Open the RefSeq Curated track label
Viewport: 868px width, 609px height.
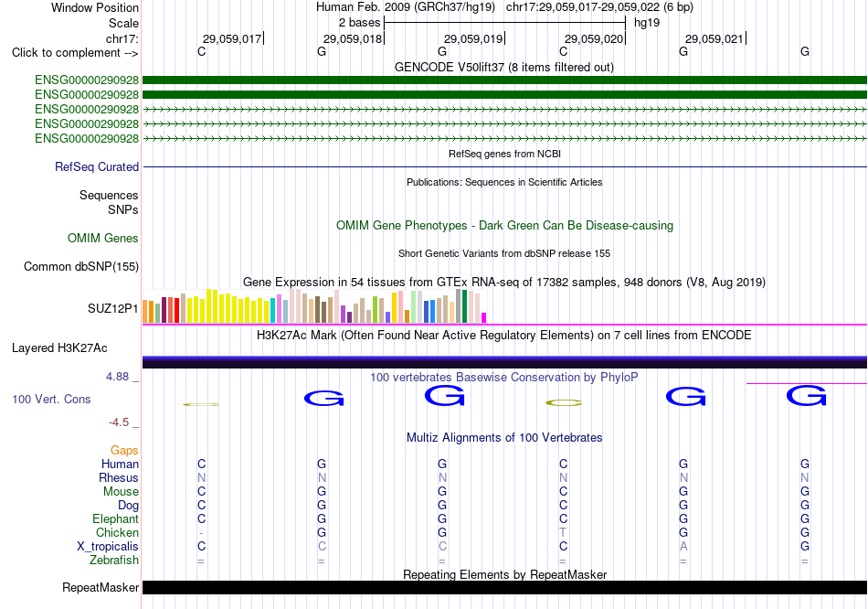point(96,166)
